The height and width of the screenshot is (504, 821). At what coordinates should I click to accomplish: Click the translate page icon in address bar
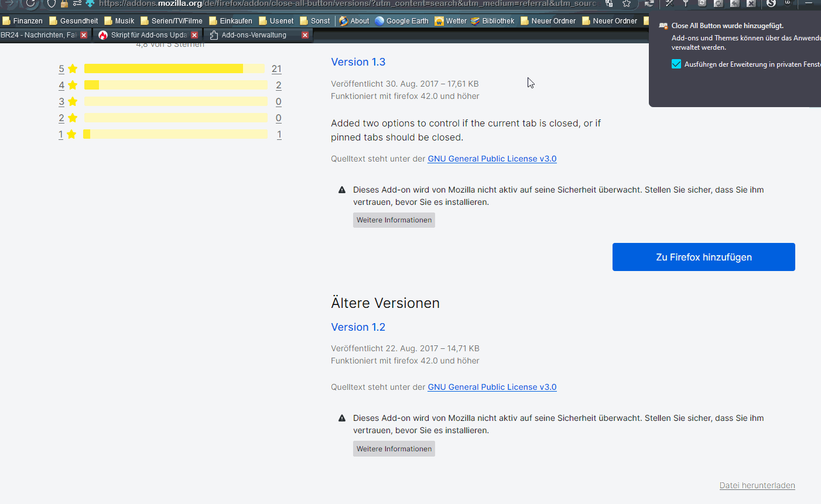tap(609, 4)
